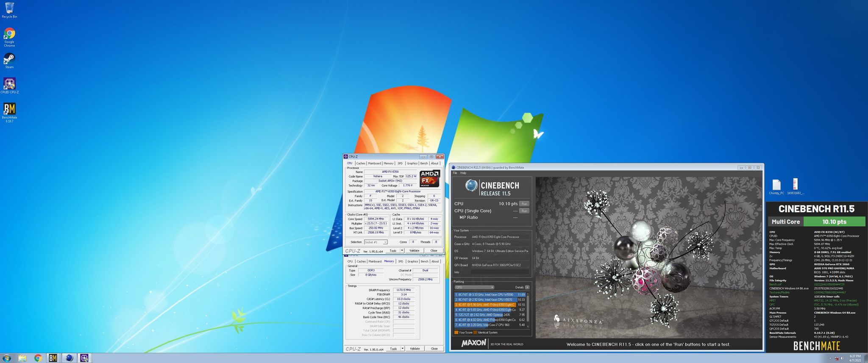Click Validate in the top CPU-Z window

tap(415, 251)
